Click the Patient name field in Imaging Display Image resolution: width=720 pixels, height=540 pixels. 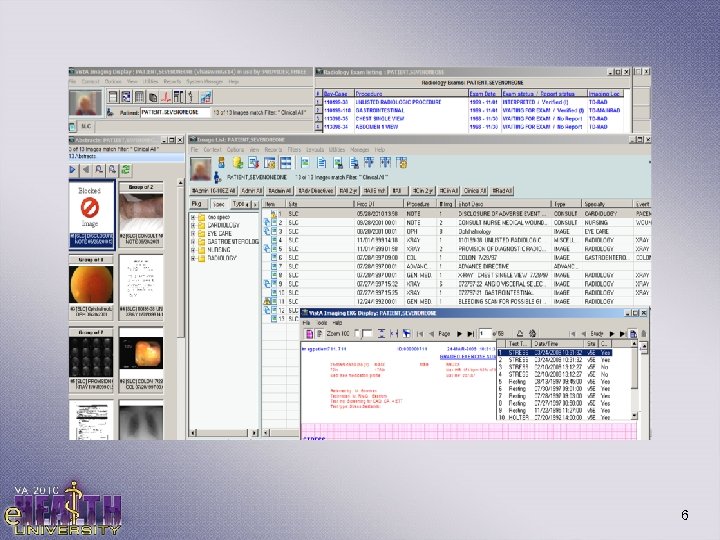pyautogui.click(x=174, y=112)
